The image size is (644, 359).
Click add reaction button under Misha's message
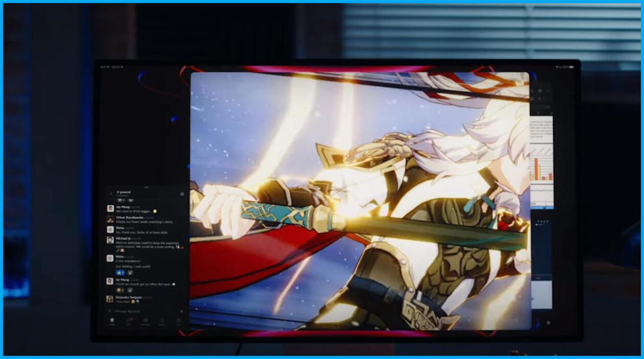[130, 273]
